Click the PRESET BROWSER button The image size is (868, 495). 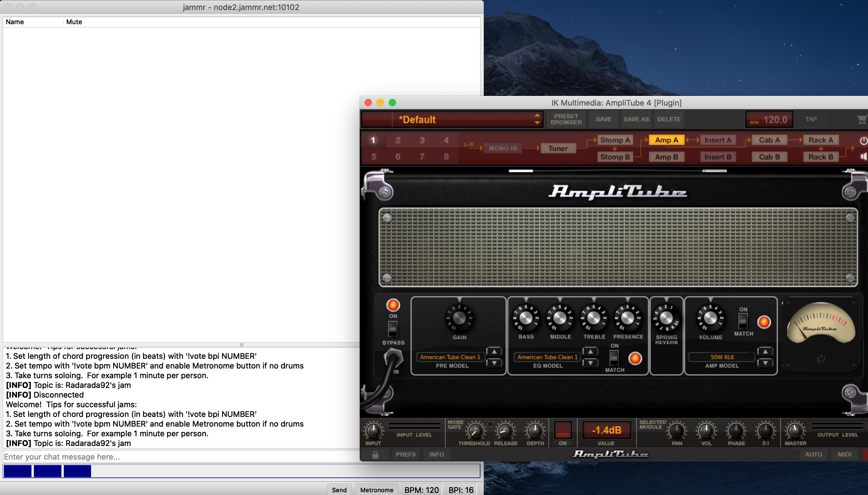click(566, 119)
